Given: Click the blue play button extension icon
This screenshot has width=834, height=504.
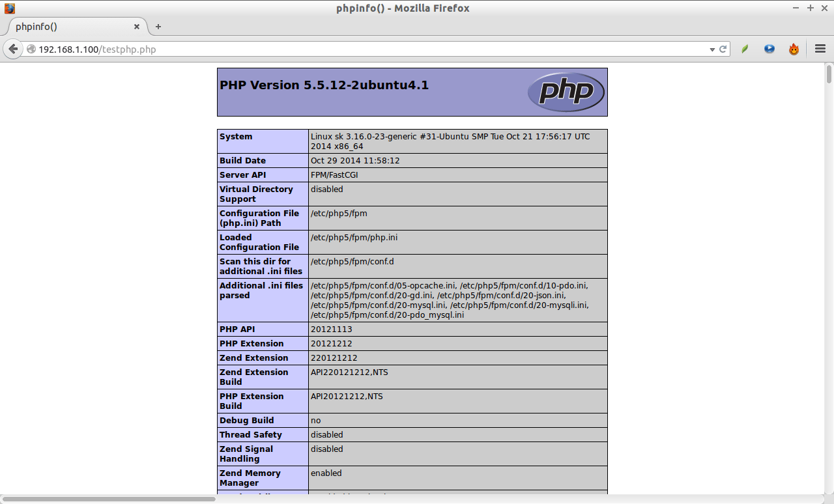Looking at the screenshot, I should pyautogui.click(x=769, y=49).
